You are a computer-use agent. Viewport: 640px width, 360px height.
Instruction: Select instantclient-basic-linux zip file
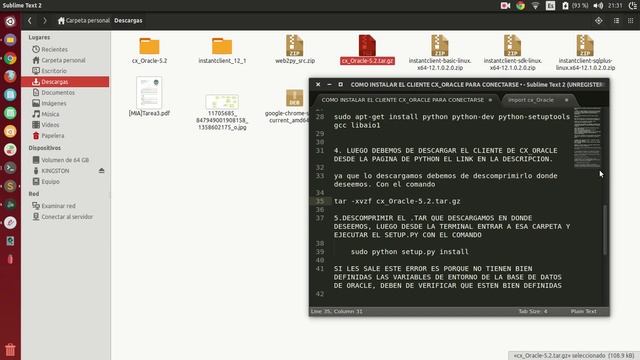click(440, 53)
